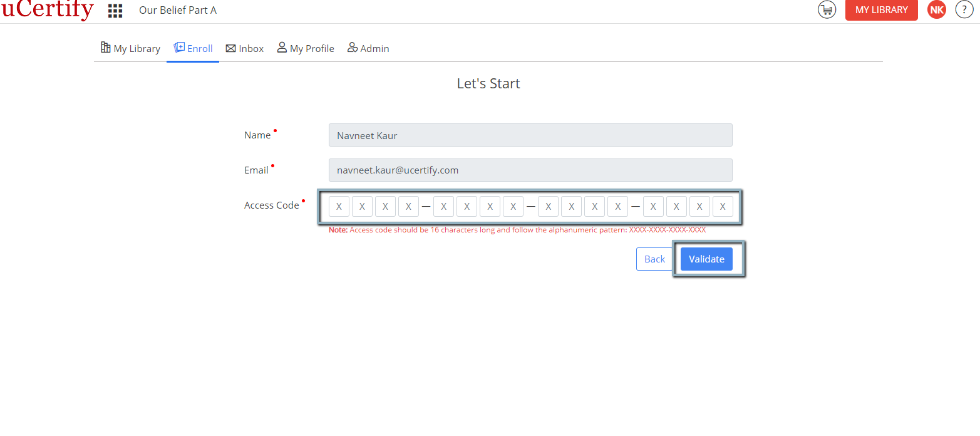Click the Back button
The height and width of the screenshot is (436, 980).
point(654,259)
